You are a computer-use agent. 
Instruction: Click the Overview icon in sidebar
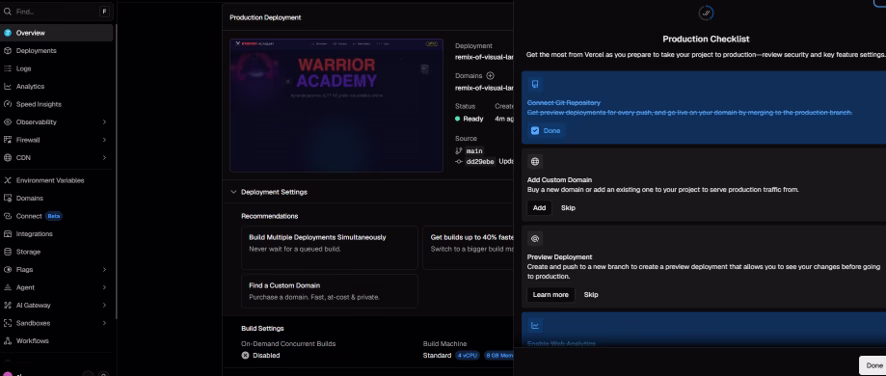tap(7, 33)
